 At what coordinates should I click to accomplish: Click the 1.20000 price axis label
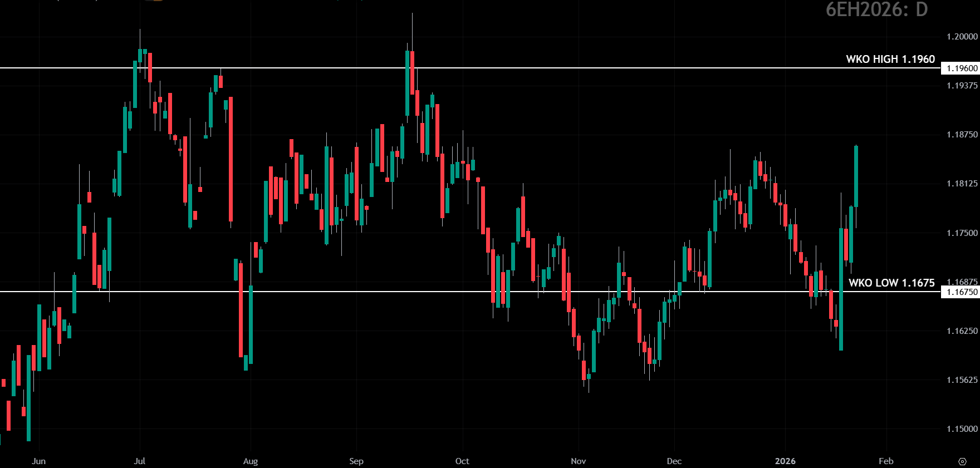tap(962, 37)
